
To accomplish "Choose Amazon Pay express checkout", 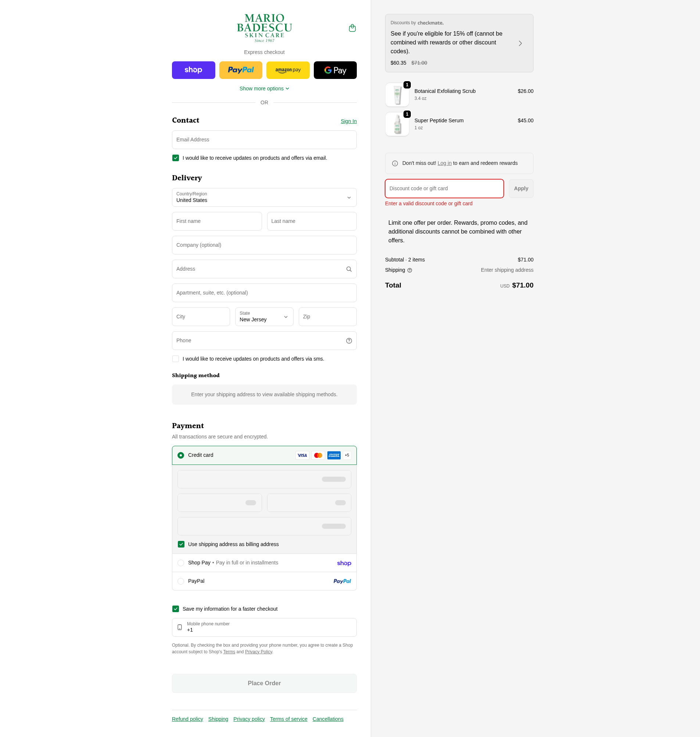I will tap(288, 70).
